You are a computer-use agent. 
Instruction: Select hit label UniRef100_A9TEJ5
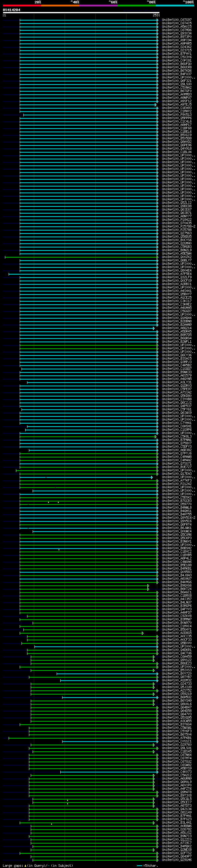177,104
